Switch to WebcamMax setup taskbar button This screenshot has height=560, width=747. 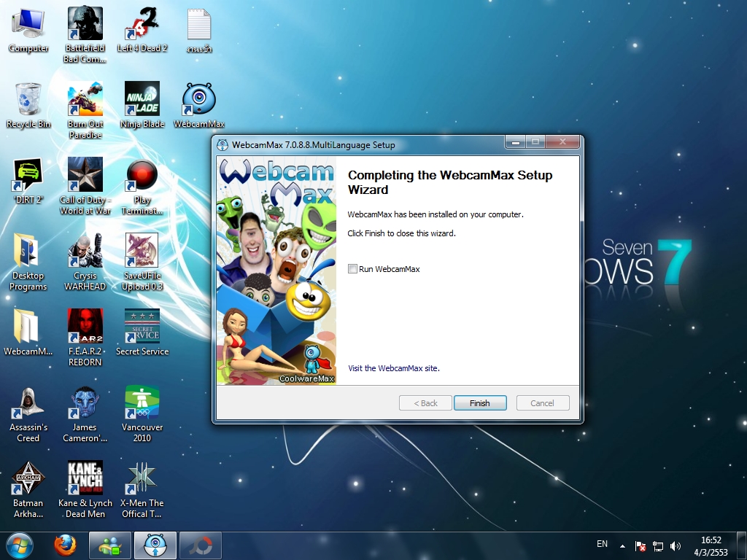(x=155, y=545)
